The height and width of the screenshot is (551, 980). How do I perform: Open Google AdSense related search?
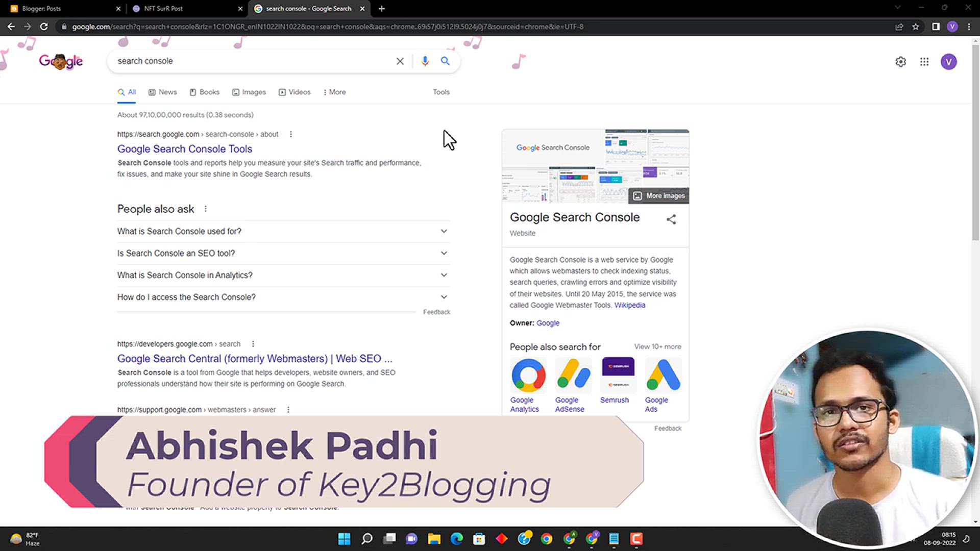(573, 386)
